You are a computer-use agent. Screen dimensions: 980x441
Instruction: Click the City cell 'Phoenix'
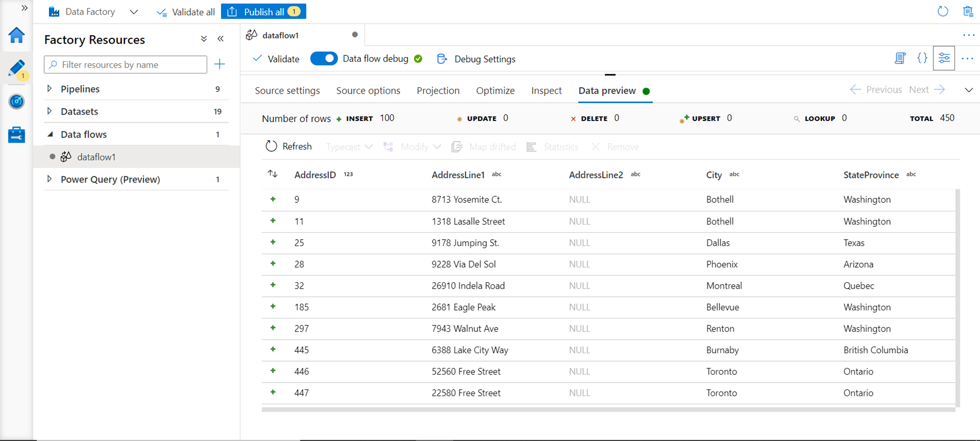click(722, 264)
